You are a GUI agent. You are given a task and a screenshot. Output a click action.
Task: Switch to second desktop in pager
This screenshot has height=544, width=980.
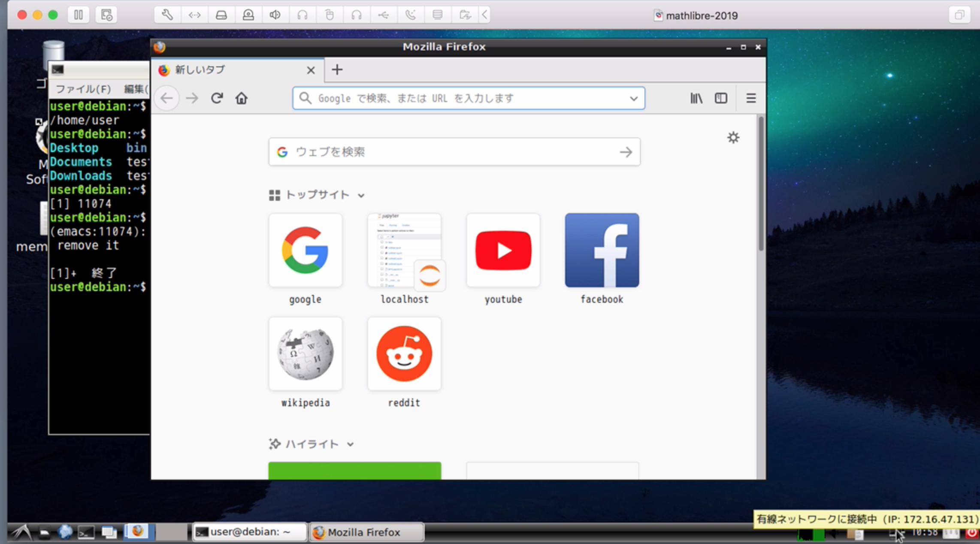point(171,532)
